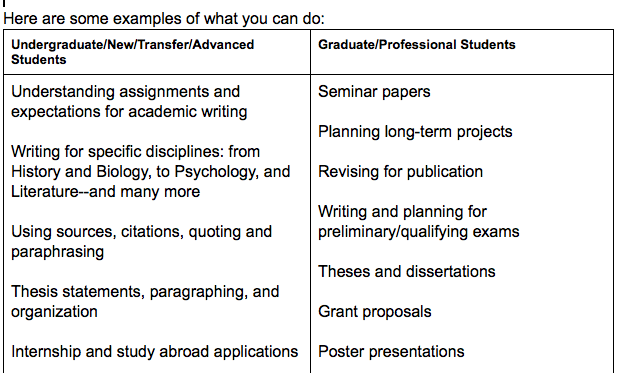Click 'Seminar papers' entry
This screenshot has width=622, height=373.
pyautogui.click(x=374, y=92)
